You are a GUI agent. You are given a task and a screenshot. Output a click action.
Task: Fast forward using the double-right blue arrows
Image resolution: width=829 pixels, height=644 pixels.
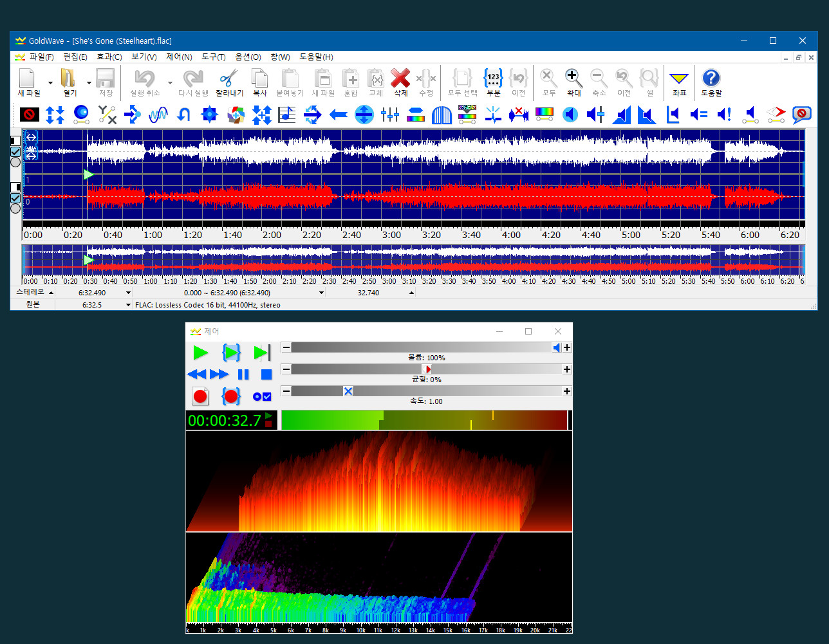click(219, 374)
